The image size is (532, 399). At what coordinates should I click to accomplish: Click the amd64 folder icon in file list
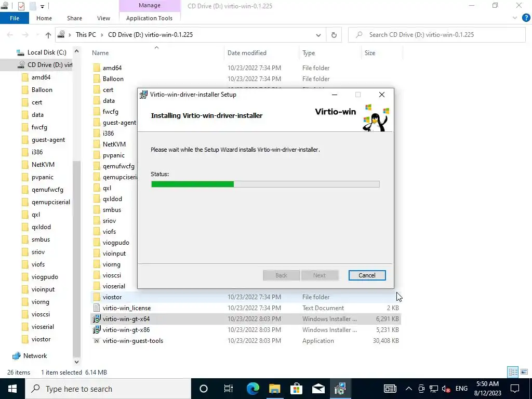coord(97,68)
